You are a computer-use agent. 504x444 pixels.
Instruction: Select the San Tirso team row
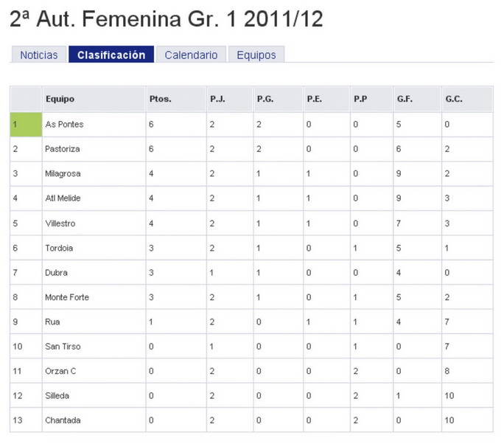click(251, 347)
